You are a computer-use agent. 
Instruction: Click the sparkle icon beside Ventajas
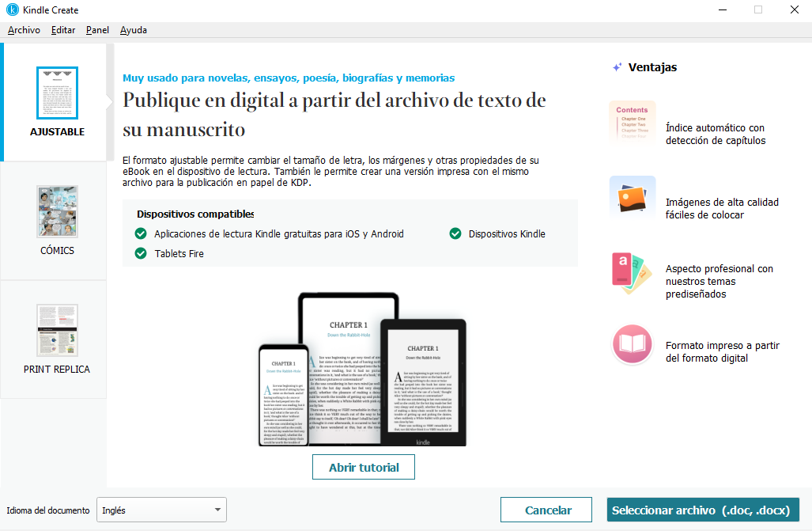617,67
